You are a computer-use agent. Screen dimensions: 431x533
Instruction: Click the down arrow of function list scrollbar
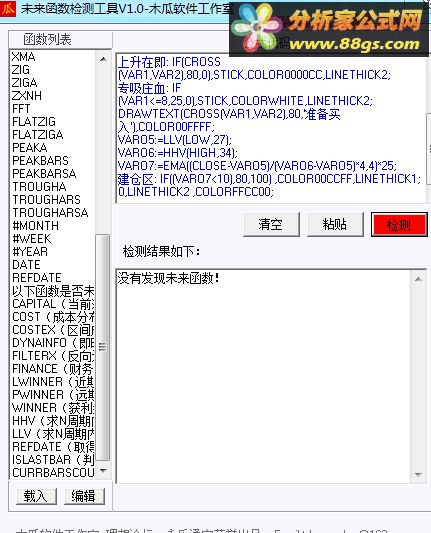[x=103, y=471]
